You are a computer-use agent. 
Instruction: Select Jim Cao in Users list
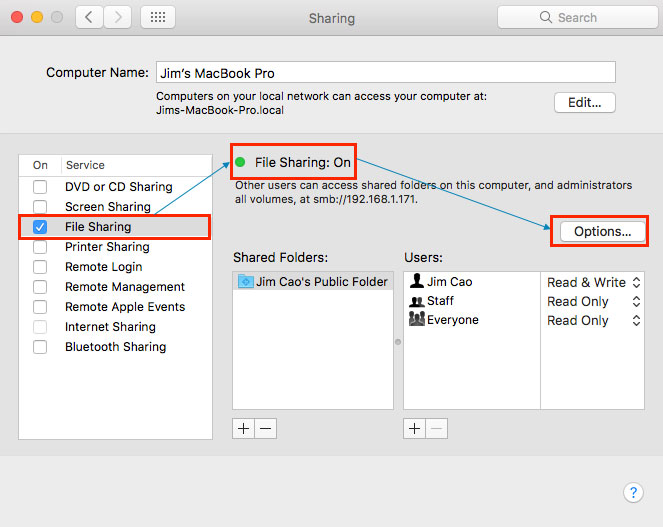point(472,282)
